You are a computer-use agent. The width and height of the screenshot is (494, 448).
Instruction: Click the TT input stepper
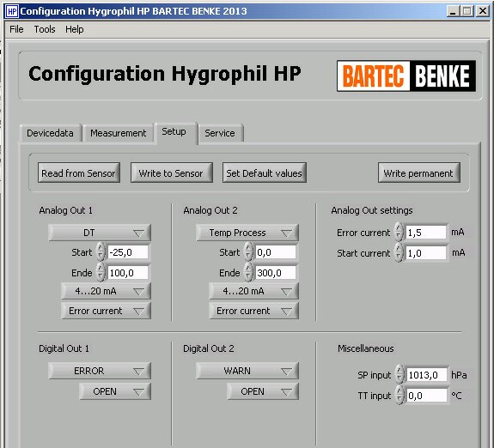399,395
